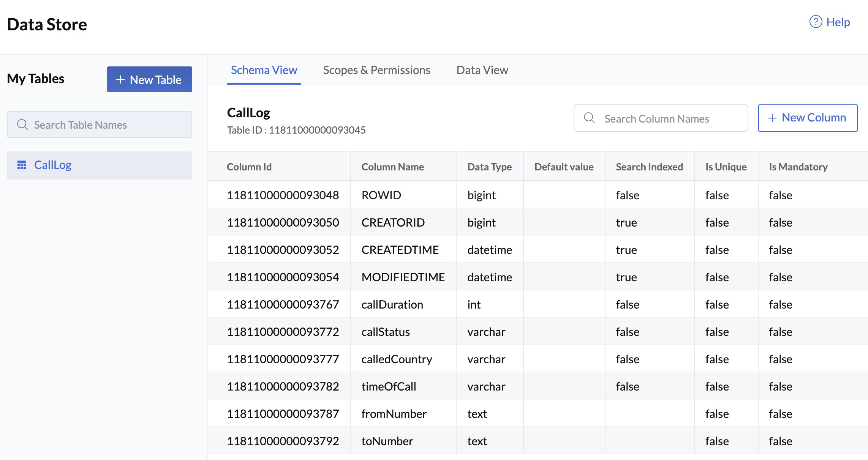
Task: Click the Column Name column header
Action: point(393,167)
